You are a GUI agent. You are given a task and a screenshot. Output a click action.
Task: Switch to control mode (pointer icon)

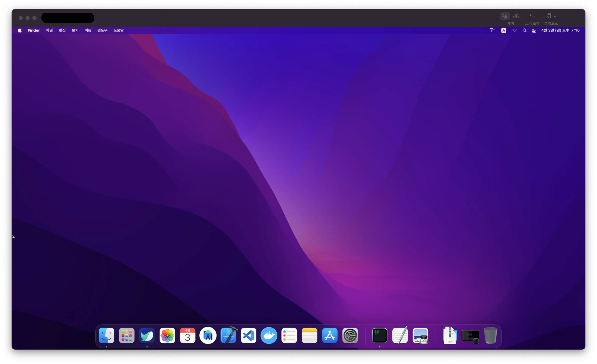coord(505,16)
